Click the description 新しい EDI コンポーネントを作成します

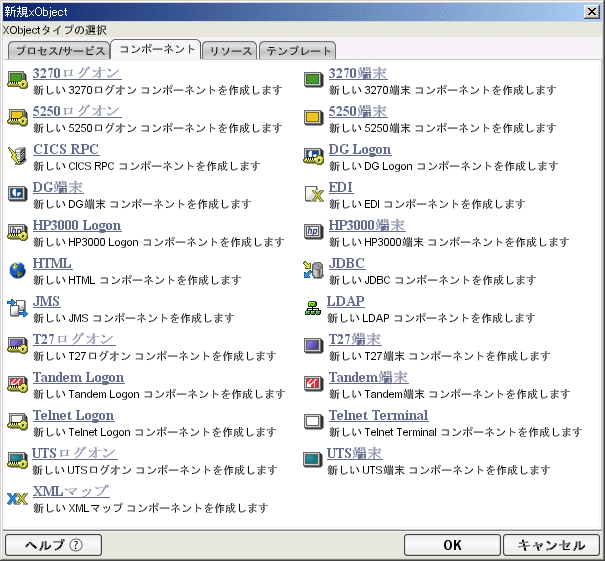(427, 204)
